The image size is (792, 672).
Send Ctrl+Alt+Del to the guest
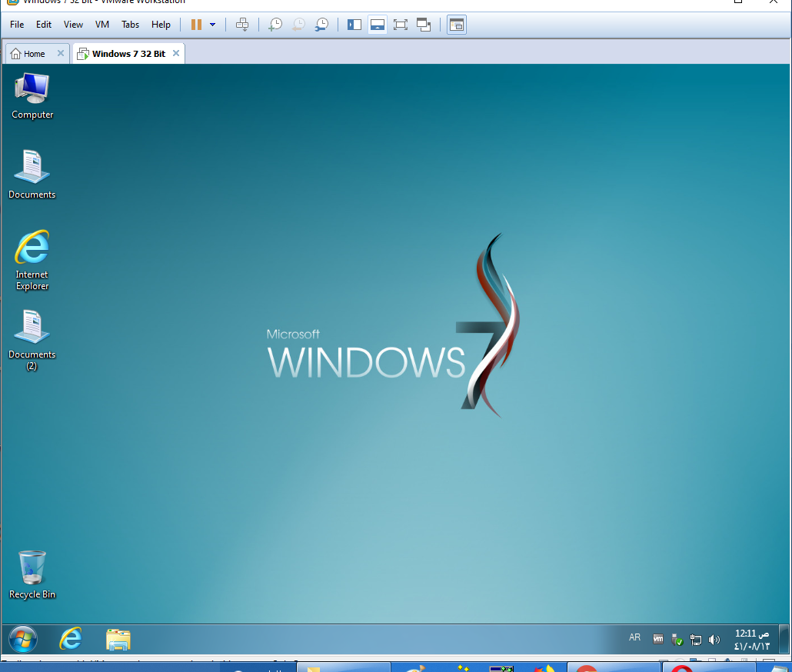tap(242, 25)
